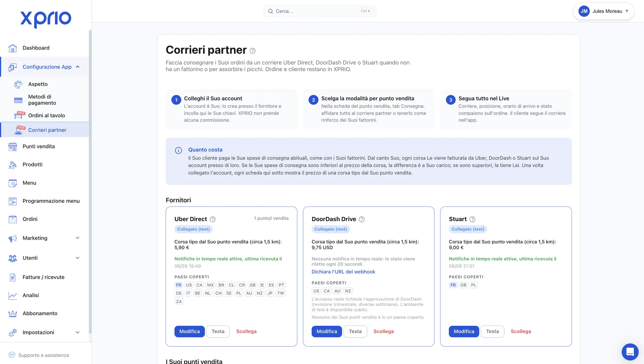Click Scollega on Uber Direct card
Screen dimensions: 644x364
pyautogui.click(x=246, y=331)
